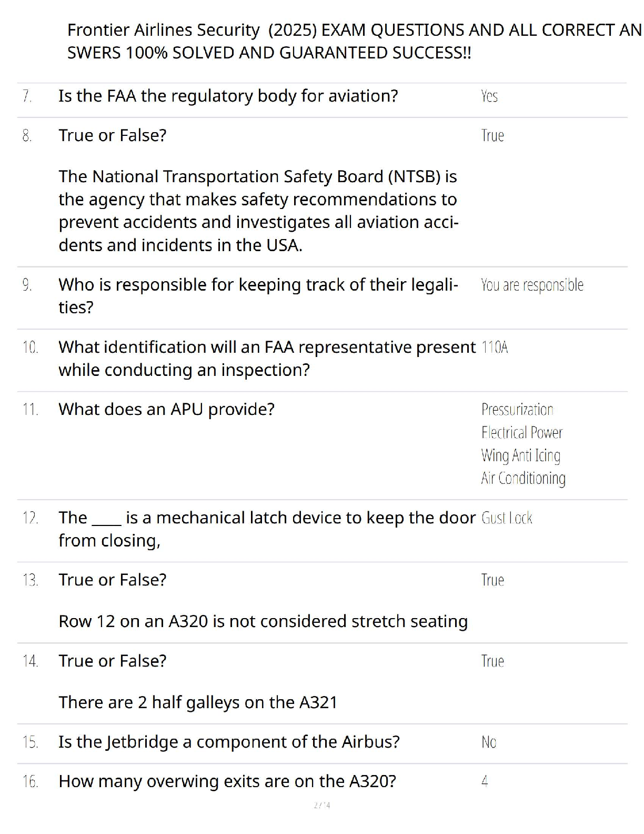Image resolution: width=644 pixels, height=834 pixels.
Task: Click the answer "Gust Lock"
Action: pyautogui.click(x=507, y=518)
